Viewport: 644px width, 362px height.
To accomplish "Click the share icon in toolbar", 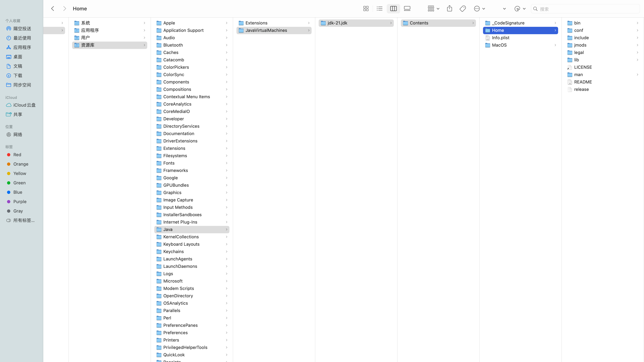I will (x=449, y=8).
